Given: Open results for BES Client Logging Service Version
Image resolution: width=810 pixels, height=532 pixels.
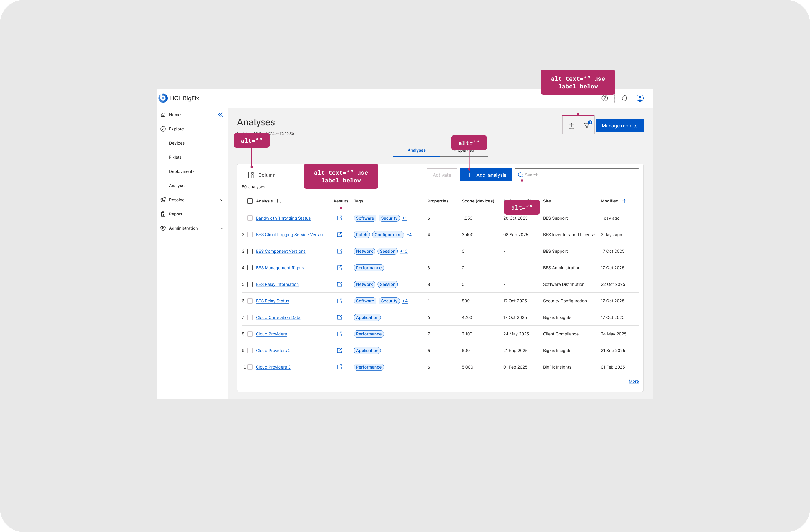Looking at the screenshot, I should [339, 234].
